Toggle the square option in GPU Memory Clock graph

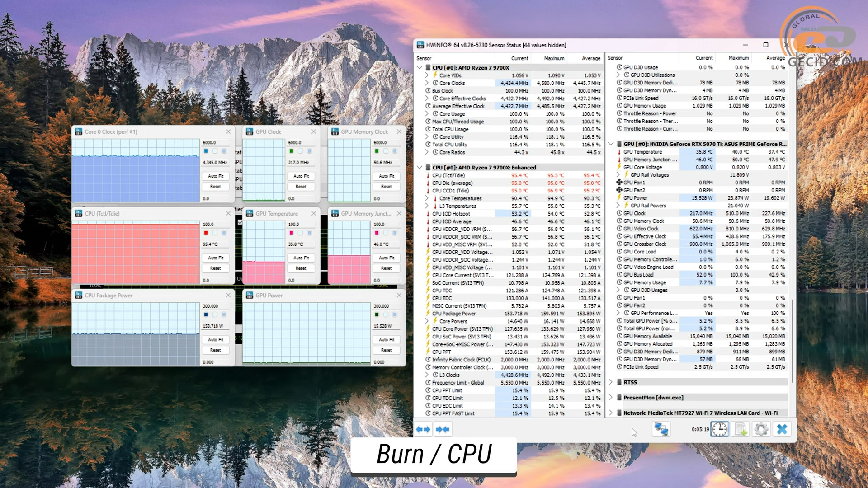(x=395, y=151)
